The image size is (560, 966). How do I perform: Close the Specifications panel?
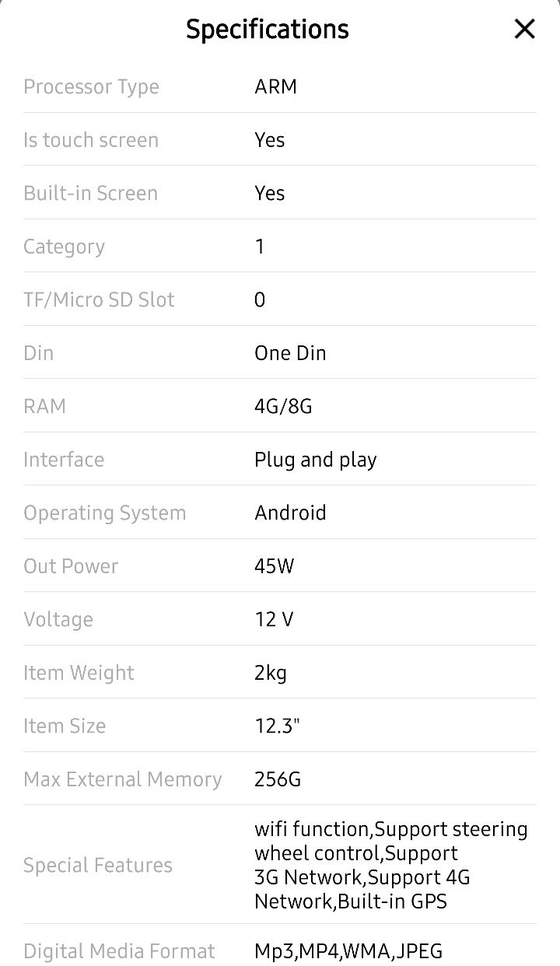525,30
